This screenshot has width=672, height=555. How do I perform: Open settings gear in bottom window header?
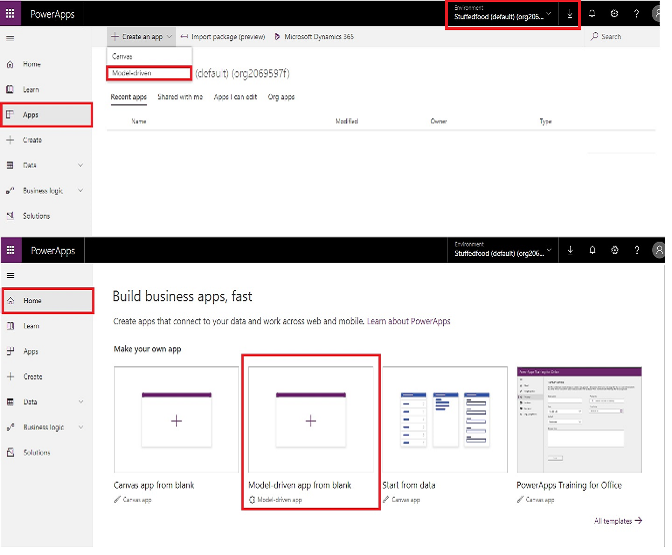point(615,250)
